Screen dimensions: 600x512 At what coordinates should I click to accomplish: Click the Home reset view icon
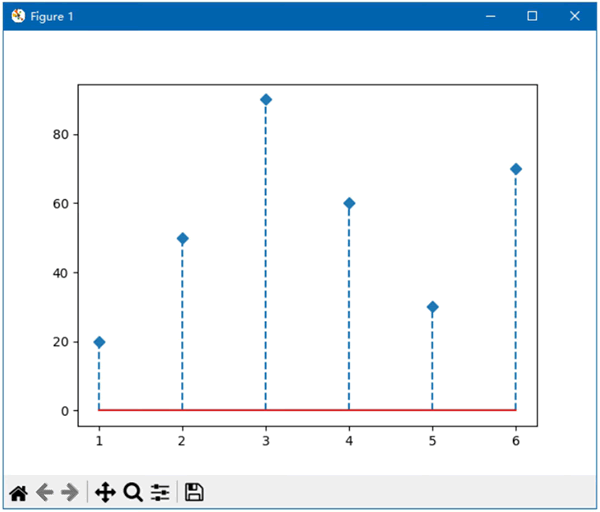(19, 493)
